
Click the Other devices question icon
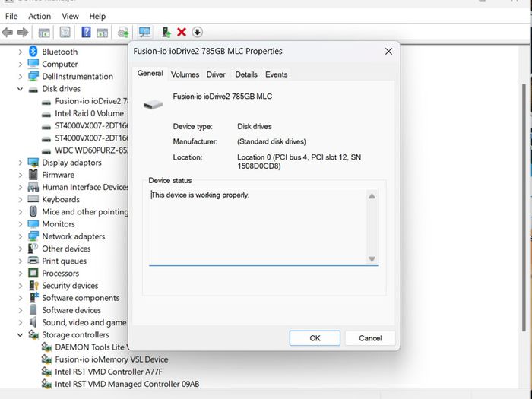point(33,249)
